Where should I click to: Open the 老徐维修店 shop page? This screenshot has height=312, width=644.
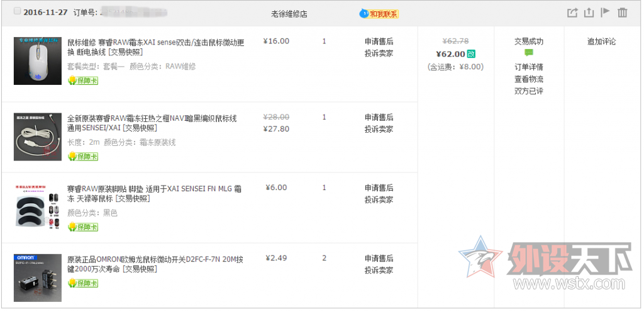click(289, 14)
